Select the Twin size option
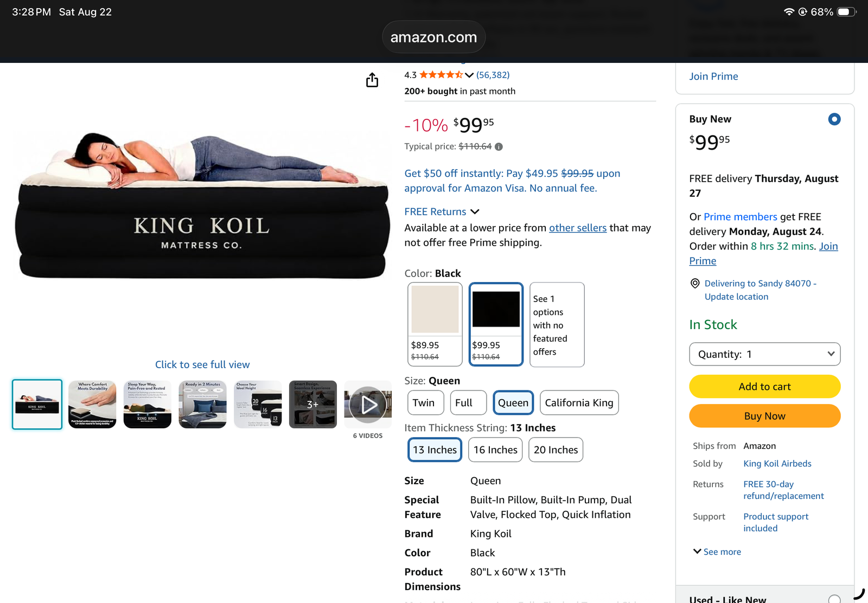The width and height of the screenshot is (868, 603). [x=424, y=403]
